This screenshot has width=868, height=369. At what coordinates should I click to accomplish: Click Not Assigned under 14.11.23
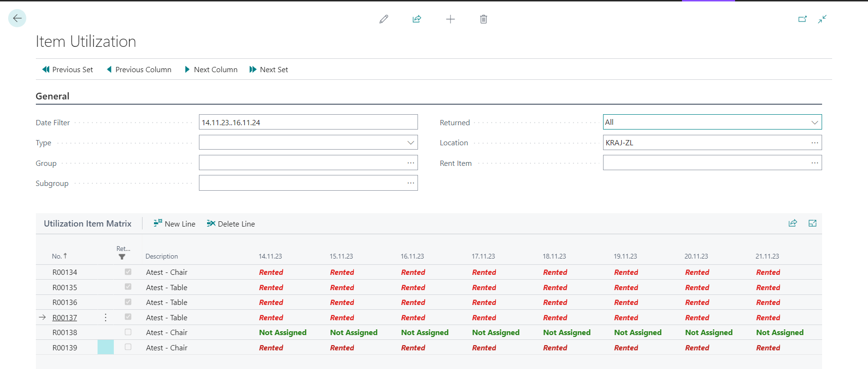point(283,333)
